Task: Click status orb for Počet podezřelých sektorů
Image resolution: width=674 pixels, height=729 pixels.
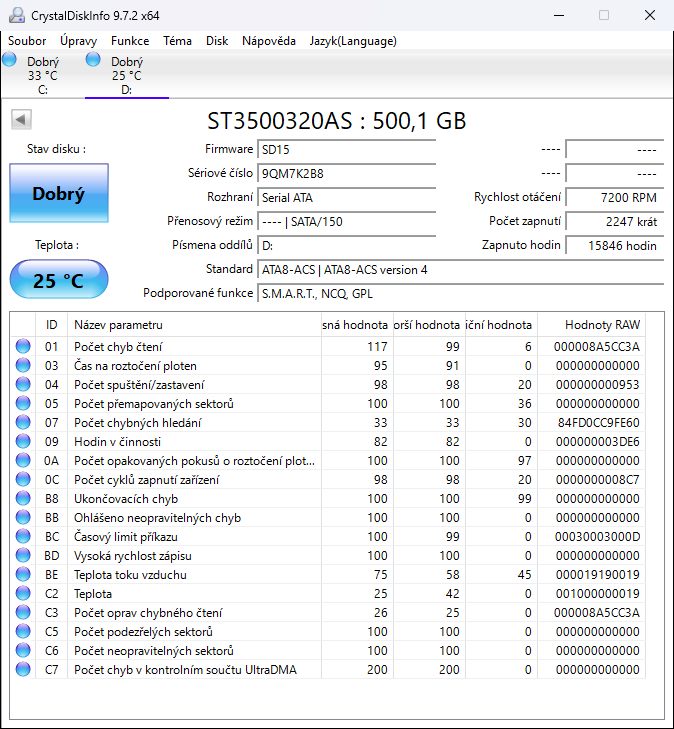Action: (x=23, y=631)
